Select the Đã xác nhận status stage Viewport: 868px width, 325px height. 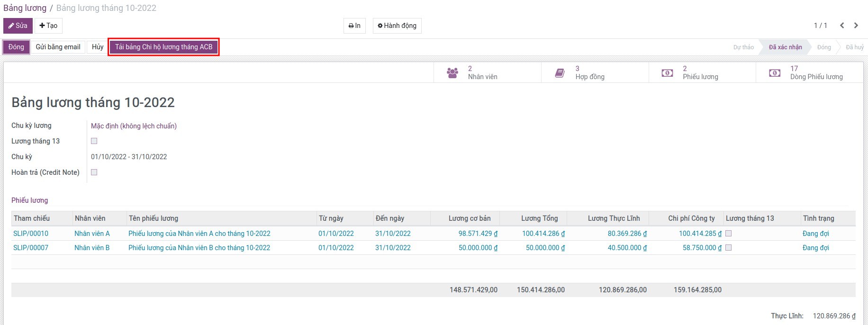pos(785,47)
